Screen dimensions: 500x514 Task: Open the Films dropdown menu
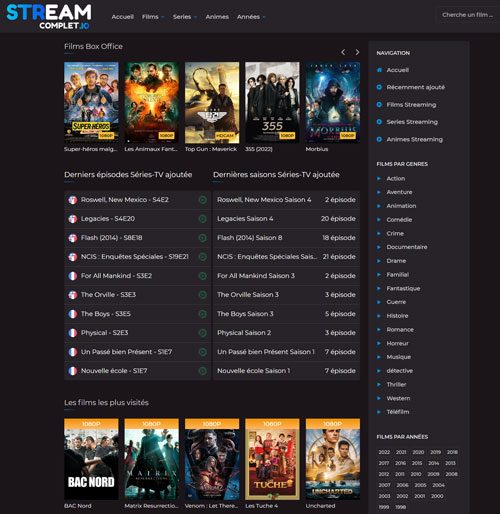click(153, 17)
